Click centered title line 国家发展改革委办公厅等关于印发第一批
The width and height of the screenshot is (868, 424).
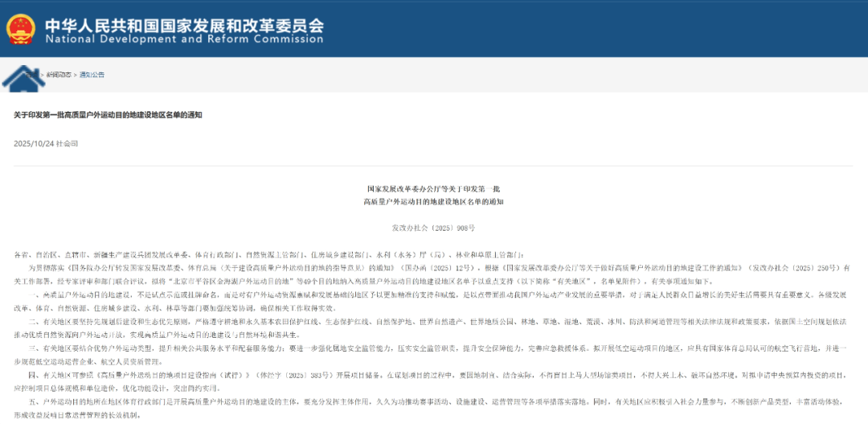433,187
